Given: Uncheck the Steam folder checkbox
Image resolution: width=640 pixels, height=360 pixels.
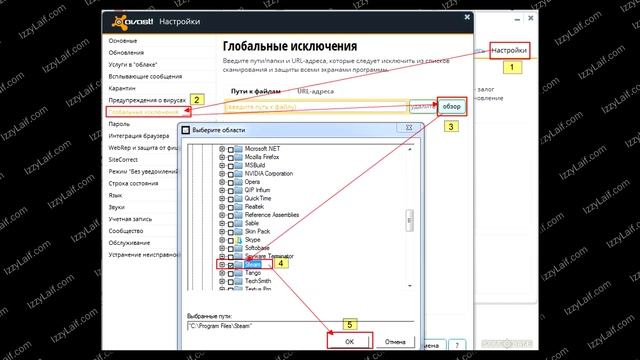Looking at the screenshot, I should pyautogui.click(x=231, y=265).
